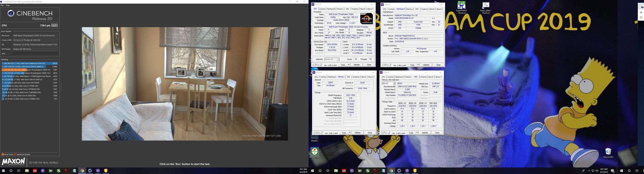This screenshot has width=644, height=174.
Task: Select the Intel Xeon Platinum 8168 ranking row
Action: pos(30,63)
